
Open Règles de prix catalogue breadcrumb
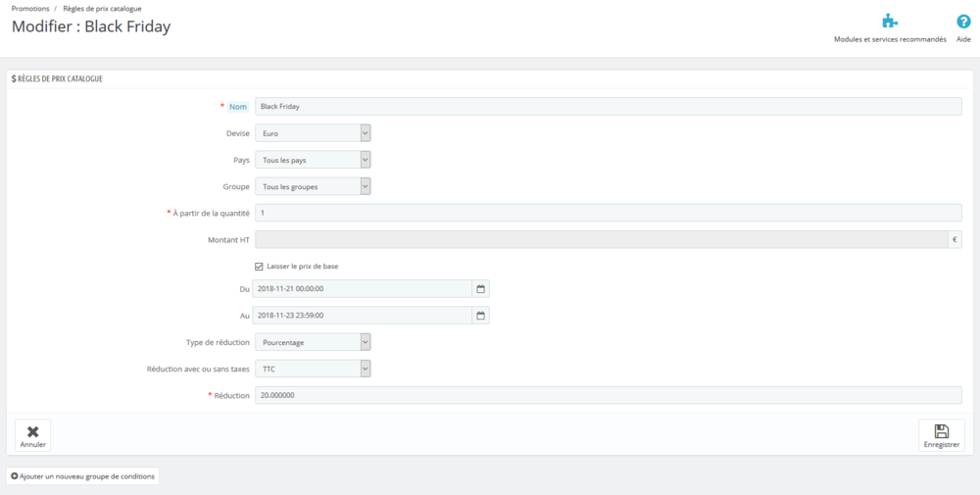point(102,8)
